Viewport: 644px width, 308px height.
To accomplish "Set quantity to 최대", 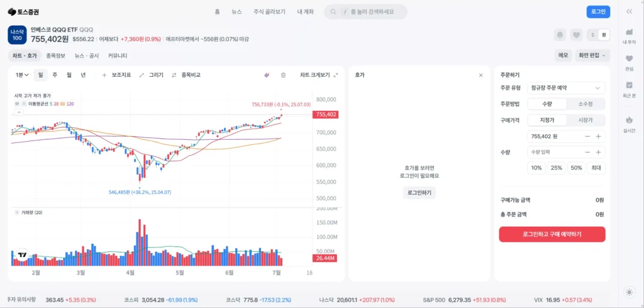I will click(596, 168).
